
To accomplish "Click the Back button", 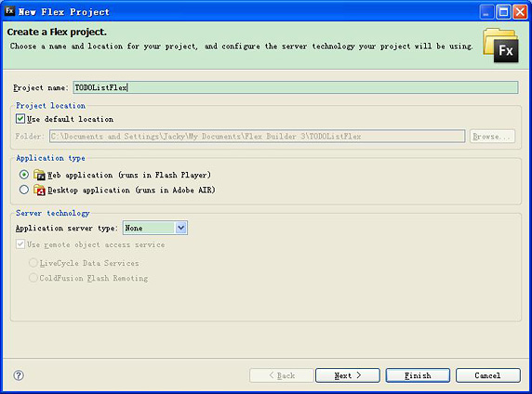I will [x=282, y=375].
